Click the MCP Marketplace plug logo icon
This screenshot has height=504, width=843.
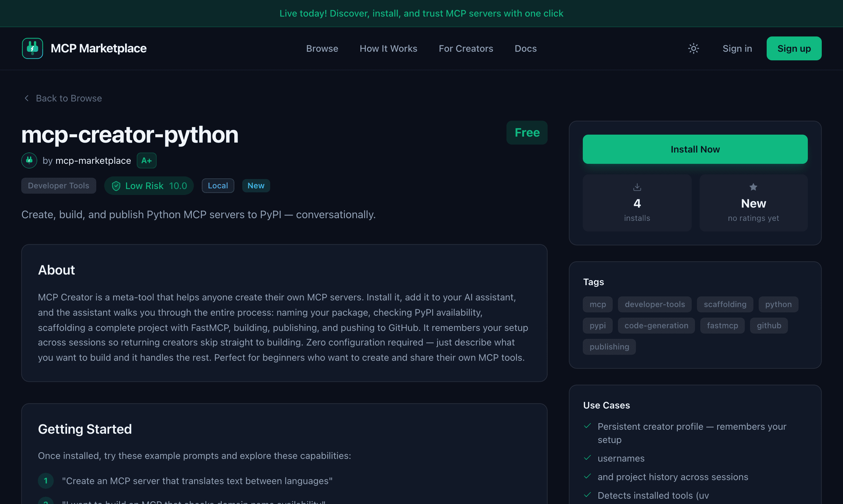pyautogui.click(x=32, y=48)
